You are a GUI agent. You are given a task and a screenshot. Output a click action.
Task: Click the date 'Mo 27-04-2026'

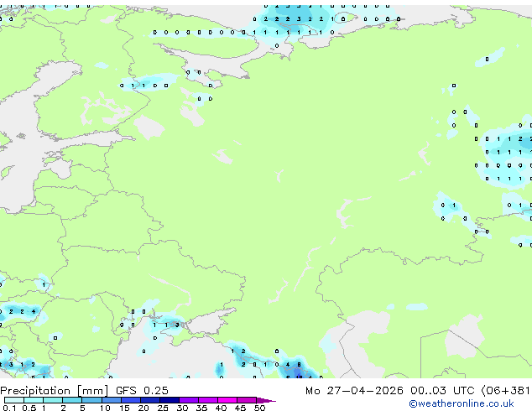click(354, 390)
